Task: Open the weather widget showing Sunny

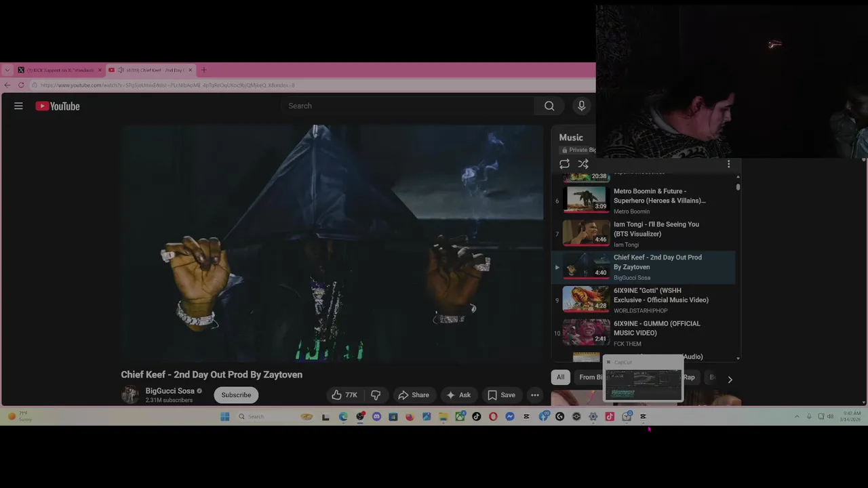Action: click(x=19, y=416)
